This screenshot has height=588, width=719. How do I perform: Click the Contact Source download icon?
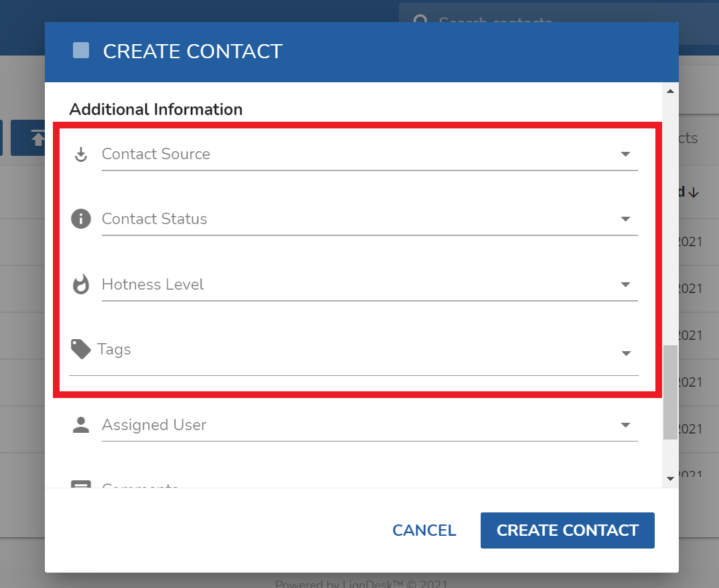pos(81,153)
